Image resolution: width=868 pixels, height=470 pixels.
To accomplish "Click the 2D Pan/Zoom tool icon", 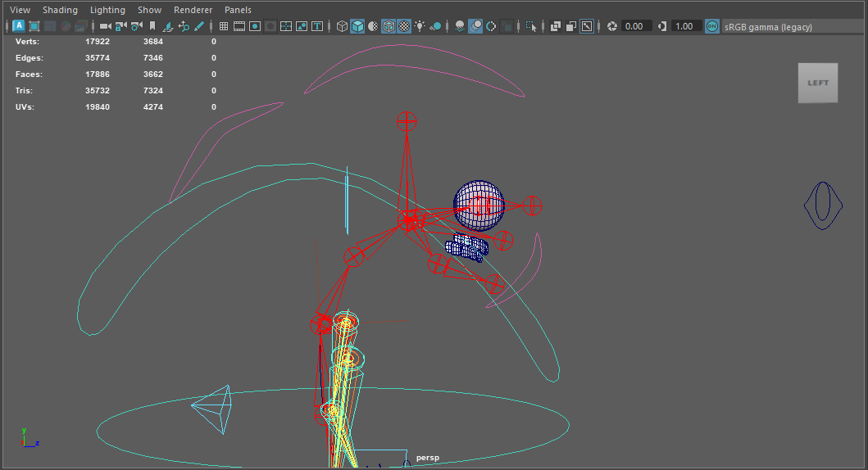I will [x=184, y=26].
